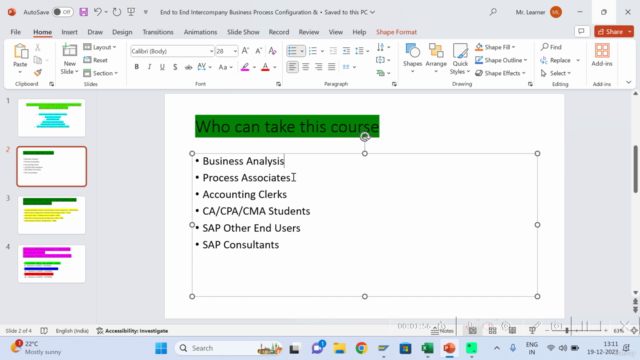Select slide 4 thumbnail
Image resolution: width=640 pixels, height=360 pixels.
51,264
